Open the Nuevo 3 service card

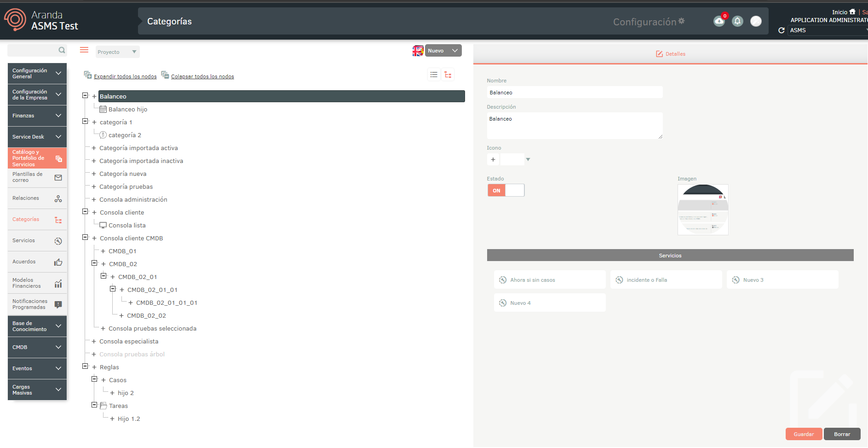pos(782,280)
